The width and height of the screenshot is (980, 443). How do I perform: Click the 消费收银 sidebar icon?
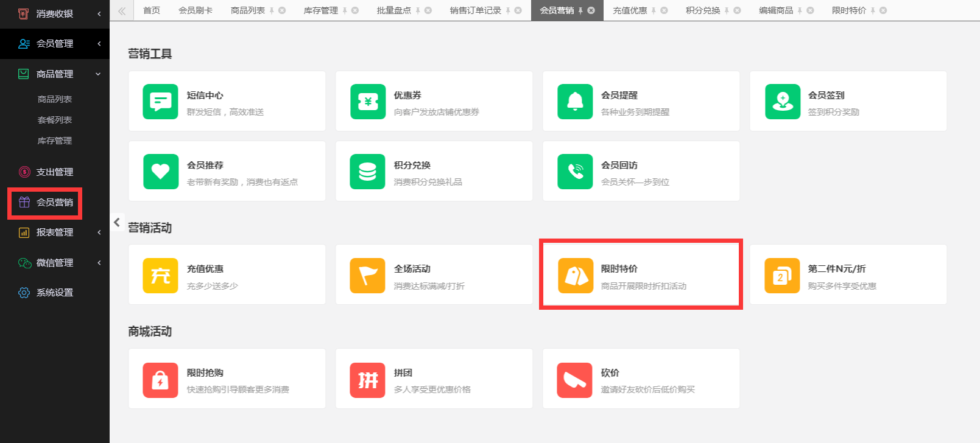pyautogui.click(x=24, y=13)
